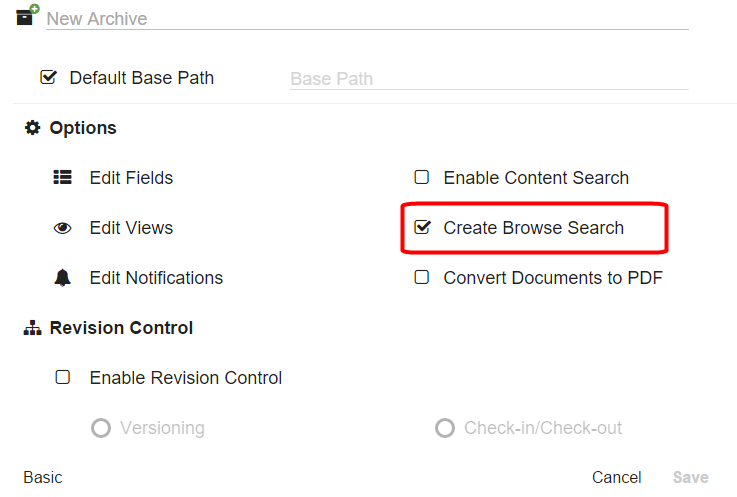Viewport: 737px width, 497px height.
Task: Switch to Basic mode
Action: (43, 477)
